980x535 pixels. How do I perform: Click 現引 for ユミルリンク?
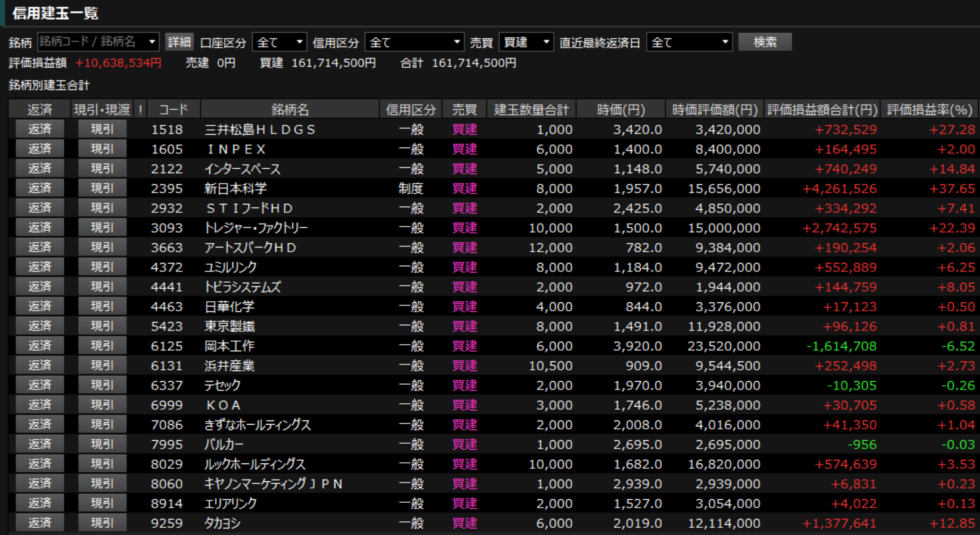tap(102, 267)
